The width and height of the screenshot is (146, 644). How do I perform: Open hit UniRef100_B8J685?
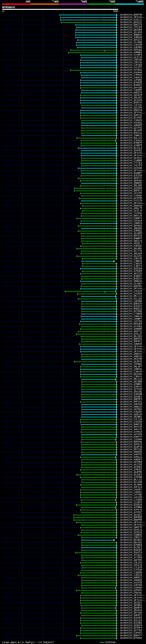click(131, 130)
